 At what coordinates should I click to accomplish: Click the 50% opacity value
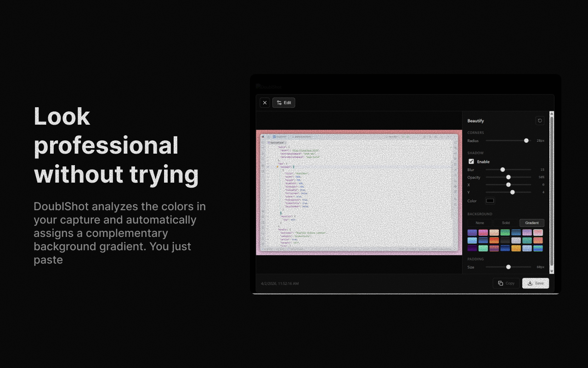pos(541,177)
